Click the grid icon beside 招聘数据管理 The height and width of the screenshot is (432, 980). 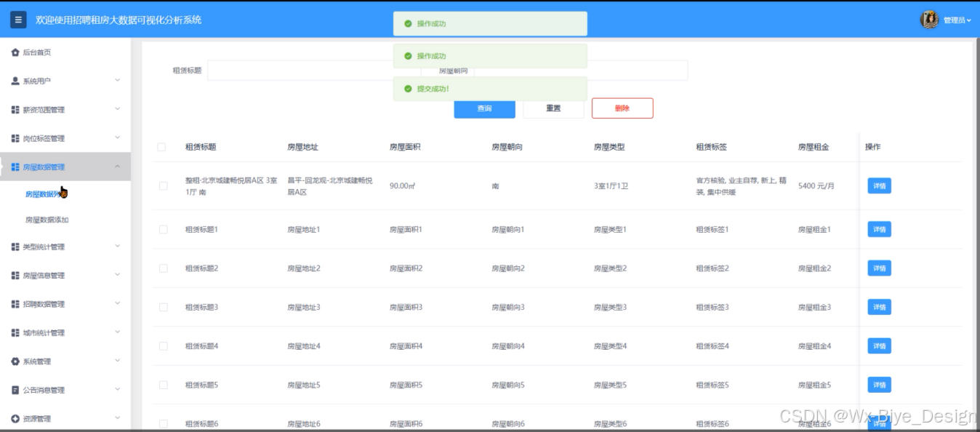pyautogui.click(x=15, y=304)
